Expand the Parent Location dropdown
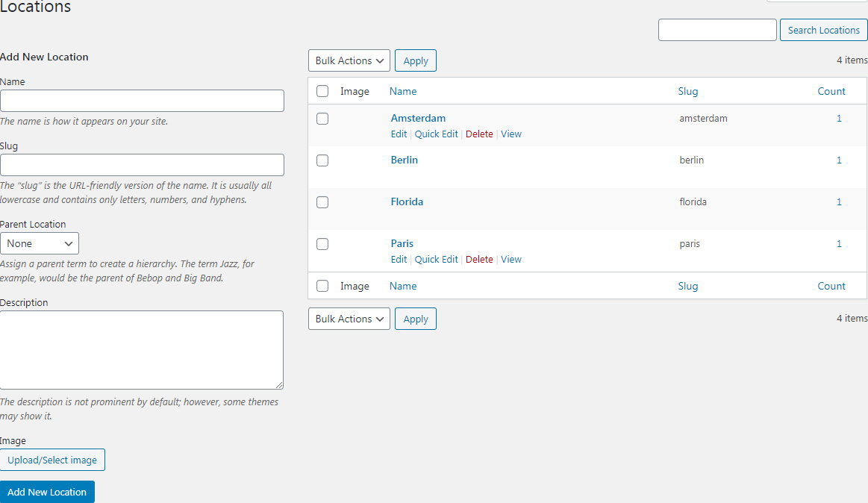868x503 pixels. pos(40,243)
